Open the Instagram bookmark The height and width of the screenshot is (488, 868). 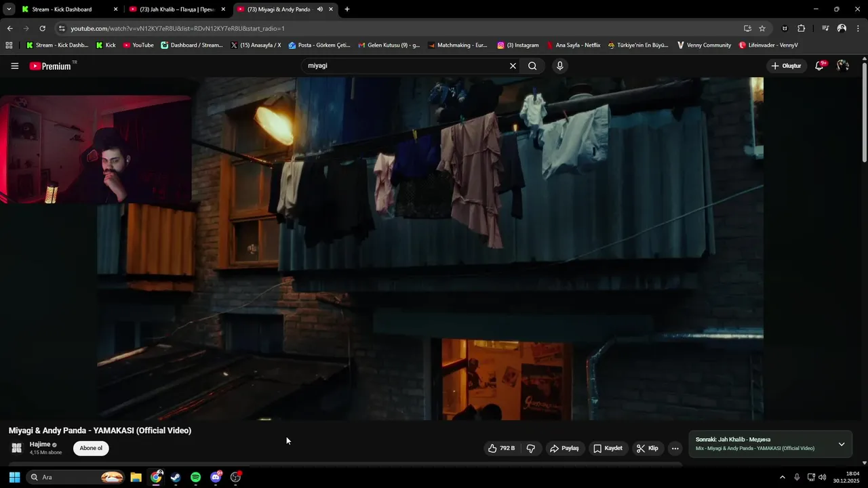tap(518, 45)
